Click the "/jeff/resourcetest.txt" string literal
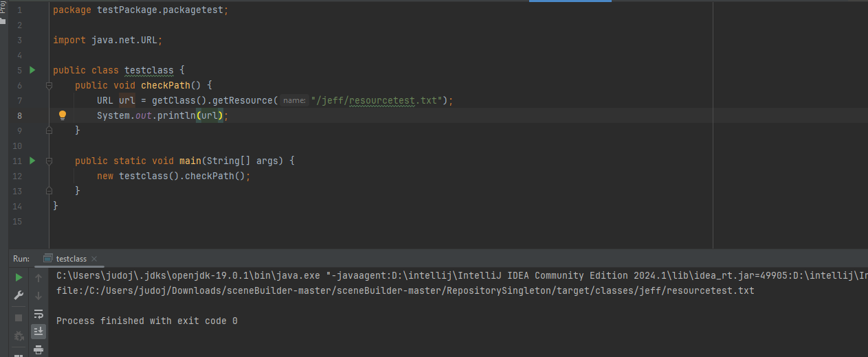 (x=377, y=100)
